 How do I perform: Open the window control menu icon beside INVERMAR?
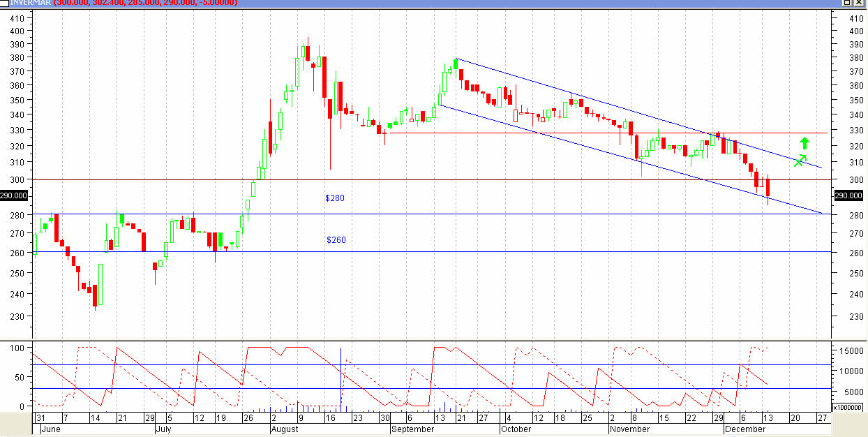[x=3, y=3]
